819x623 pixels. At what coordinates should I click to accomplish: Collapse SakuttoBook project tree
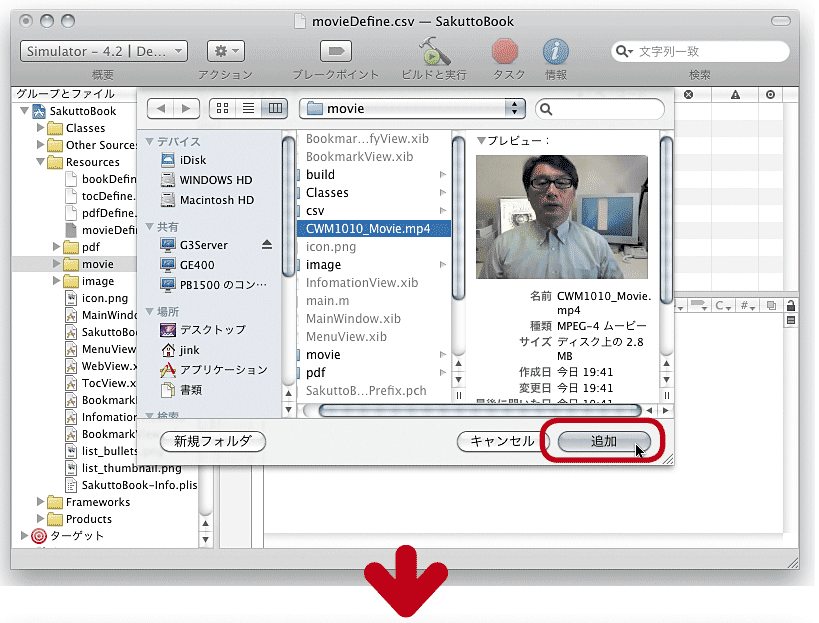24,111
